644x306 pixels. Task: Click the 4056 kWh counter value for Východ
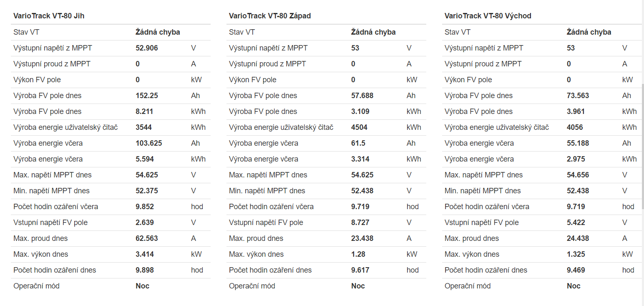(575, 127)
